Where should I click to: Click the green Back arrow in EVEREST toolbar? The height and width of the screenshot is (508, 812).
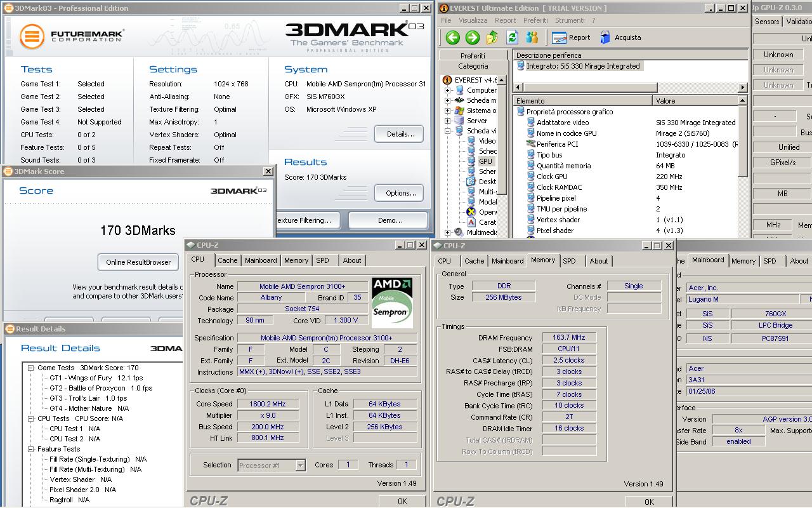click(452, 37)
